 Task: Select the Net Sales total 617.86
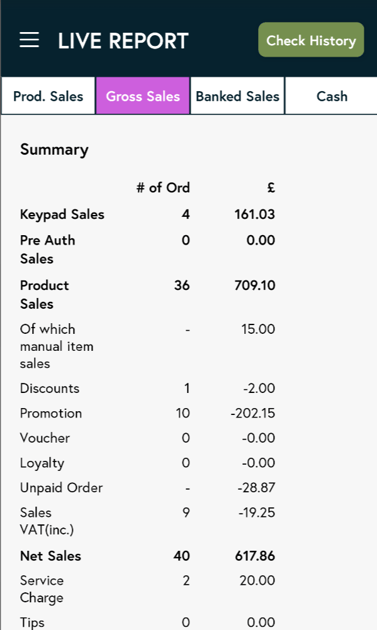(255, 556)
